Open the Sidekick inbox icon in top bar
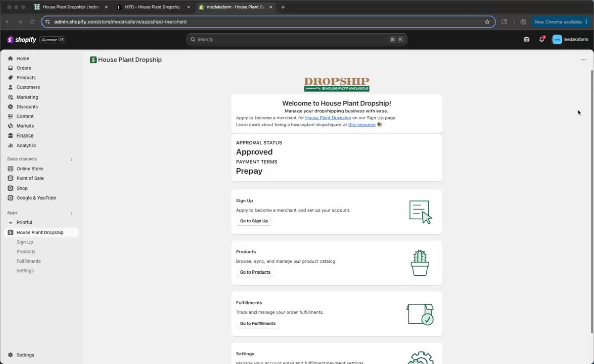The image size is (594, 364). (x=527, y=40)
